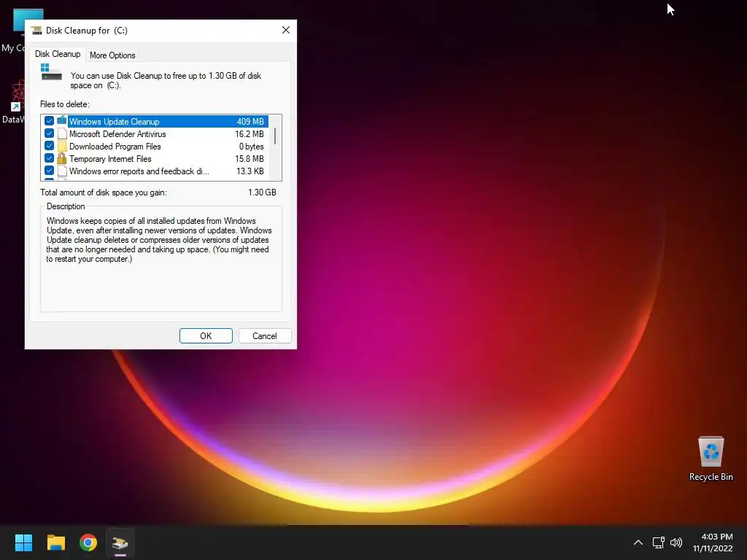Click the Windows error reports file icon
The height and width of the screenshot is (560, 747).
(x=62, y=171)
